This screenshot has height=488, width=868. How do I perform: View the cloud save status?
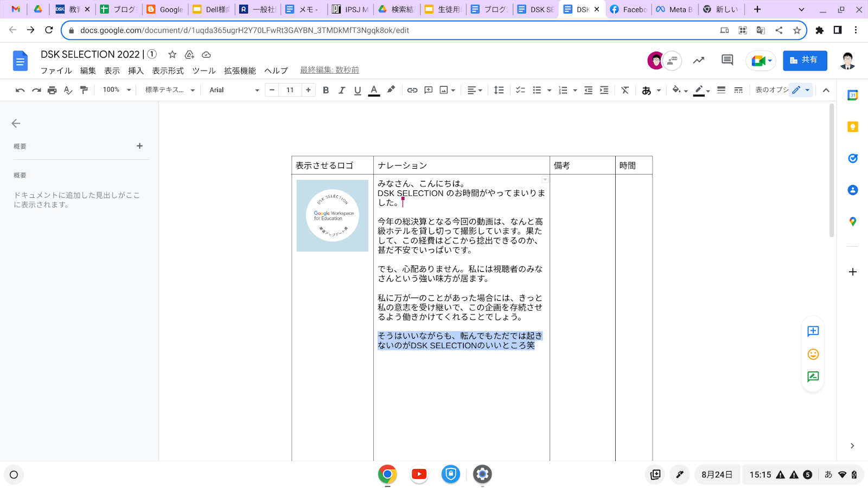point(206,54)
